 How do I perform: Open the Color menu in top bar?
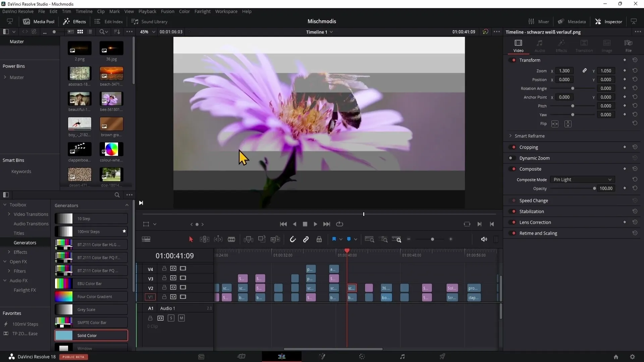pos(184,11)
